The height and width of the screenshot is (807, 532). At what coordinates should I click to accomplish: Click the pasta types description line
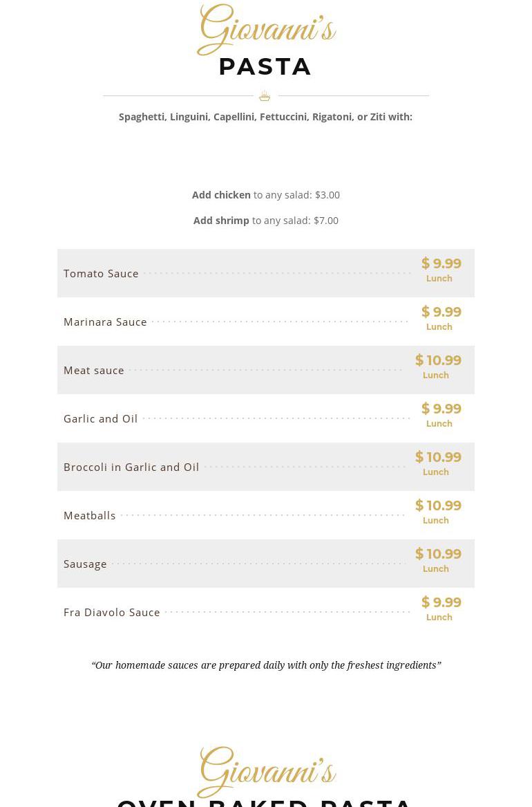tap(266, 117)
